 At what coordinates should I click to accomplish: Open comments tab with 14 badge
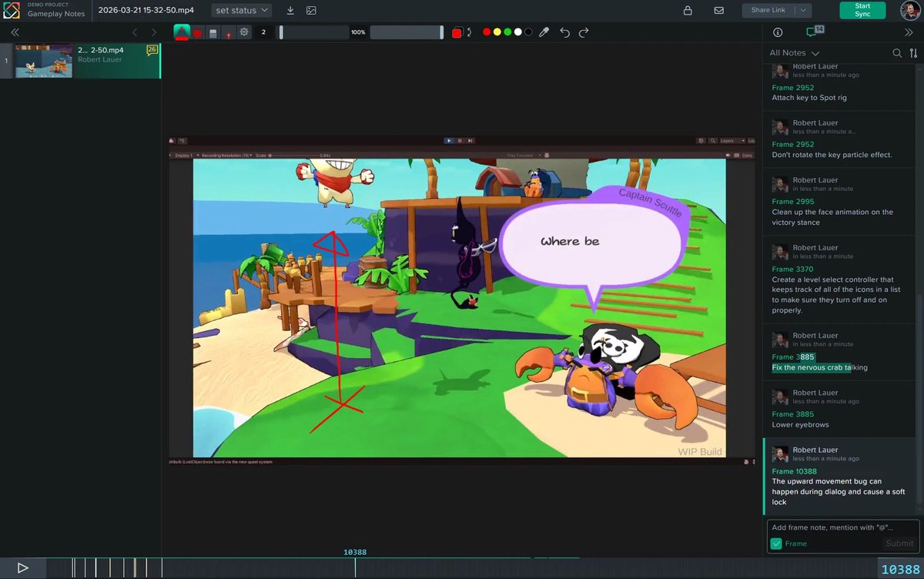tap(814, 32)
